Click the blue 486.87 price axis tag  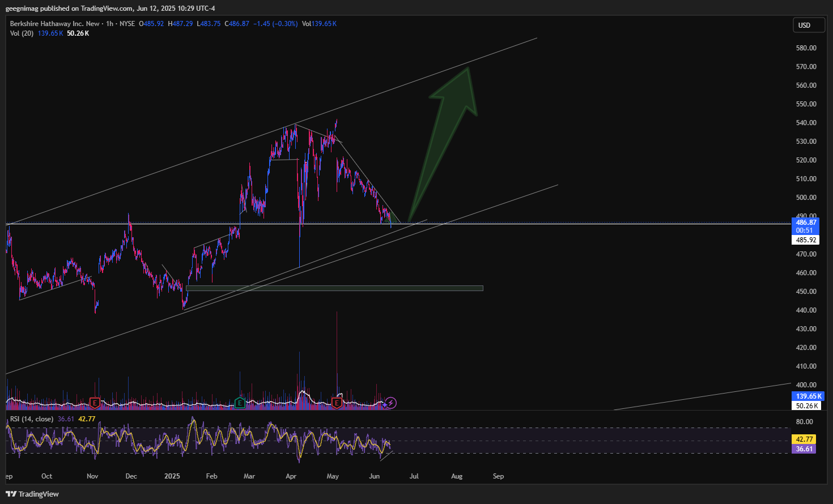point(805,223)
